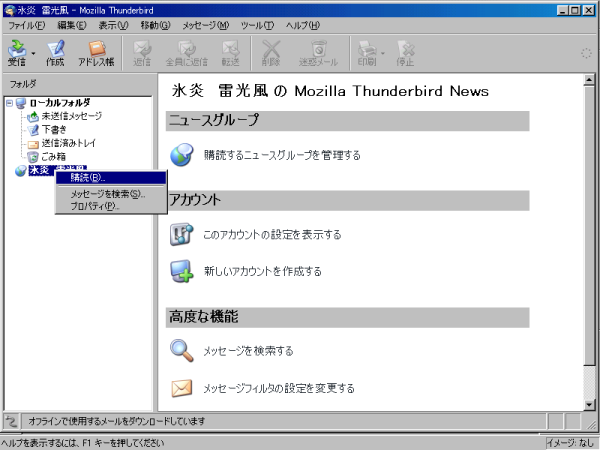Viewport: 600px width, 450px height.
Task: Click the 受信 (Get Mail) toolbar icon
Action: (17, 53)
